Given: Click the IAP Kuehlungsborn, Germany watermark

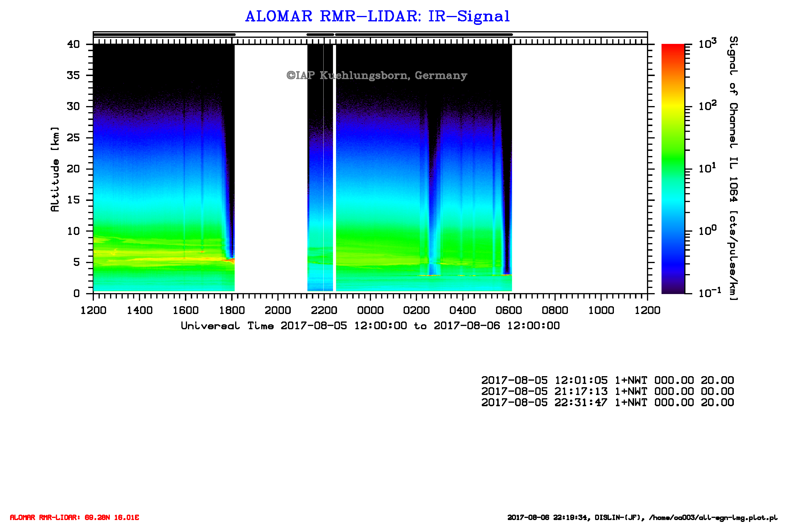Looking at the screenshot, I should coord(377,75).
